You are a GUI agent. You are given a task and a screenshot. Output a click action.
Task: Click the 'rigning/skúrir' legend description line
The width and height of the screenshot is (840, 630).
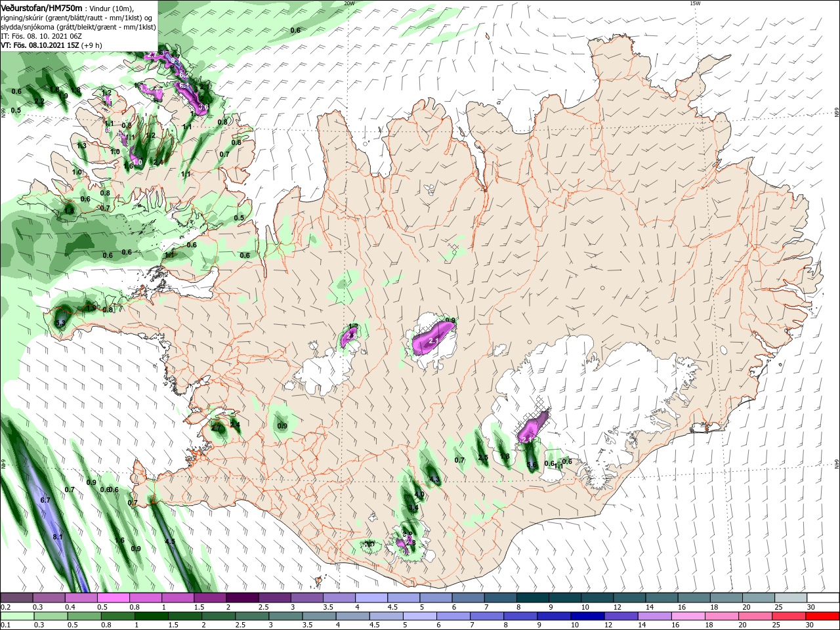pyautogui.click(x=77, y=17)
